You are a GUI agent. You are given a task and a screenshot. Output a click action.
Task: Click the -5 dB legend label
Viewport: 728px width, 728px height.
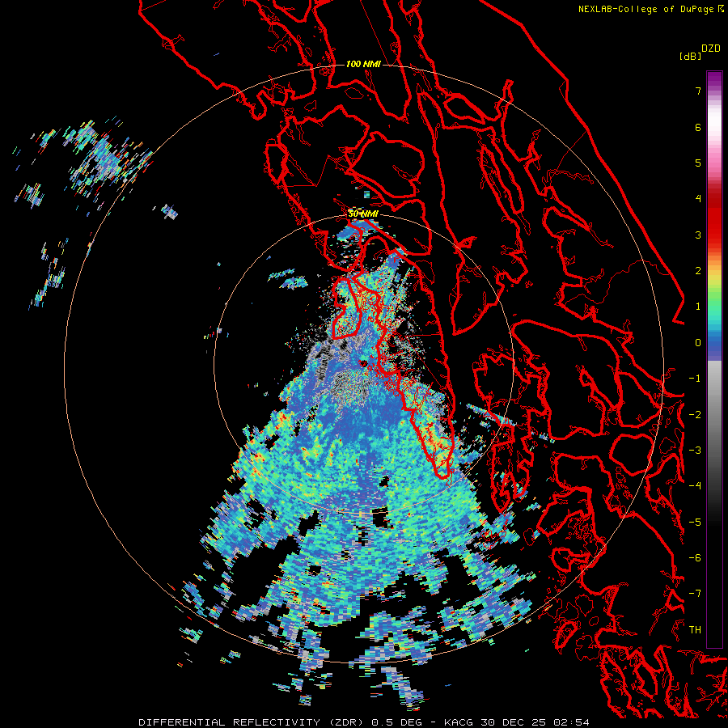click(x=695, y=523)
